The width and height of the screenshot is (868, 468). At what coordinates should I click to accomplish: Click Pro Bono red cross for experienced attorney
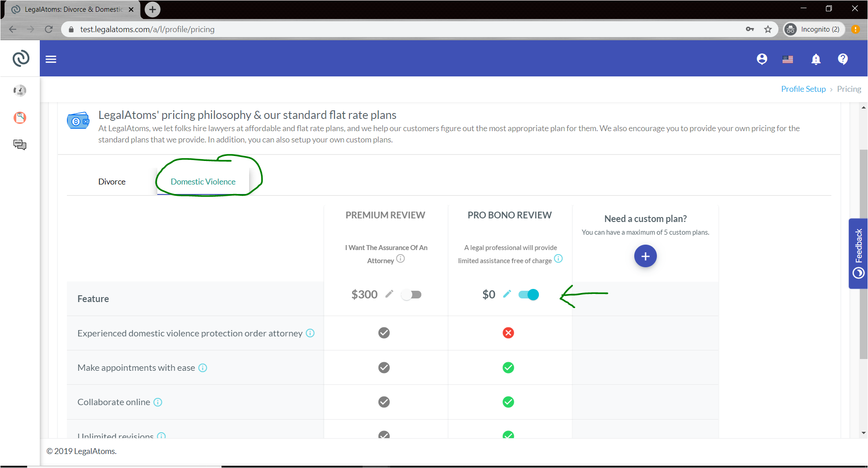(x=508, y=333)
